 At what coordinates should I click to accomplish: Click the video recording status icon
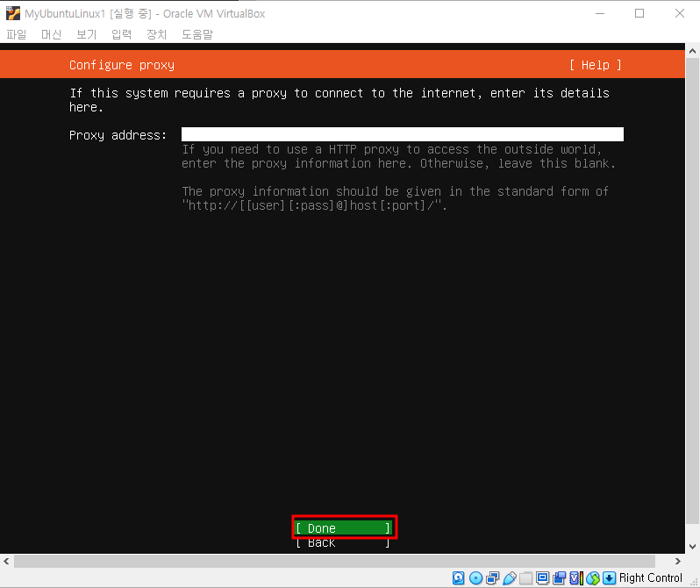pos(559,577)
